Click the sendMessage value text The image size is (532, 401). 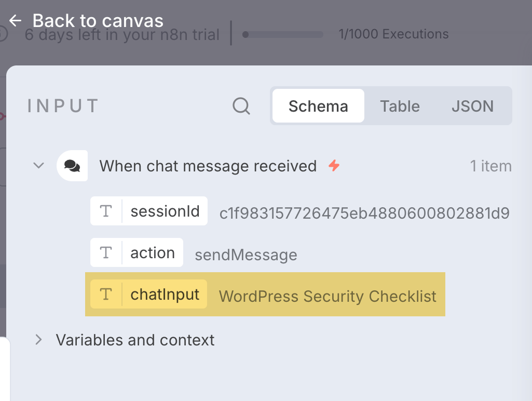tap(245, 255)
